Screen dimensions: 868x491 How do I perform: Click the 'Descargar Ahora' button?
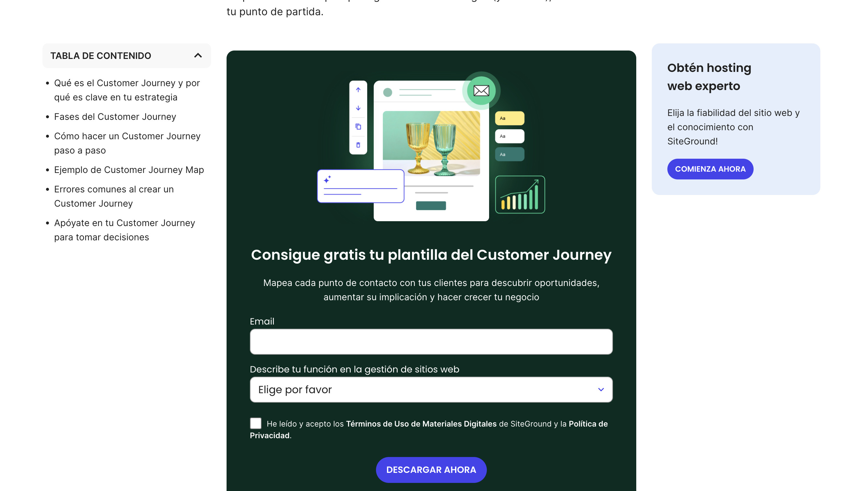tap(431, 469)
